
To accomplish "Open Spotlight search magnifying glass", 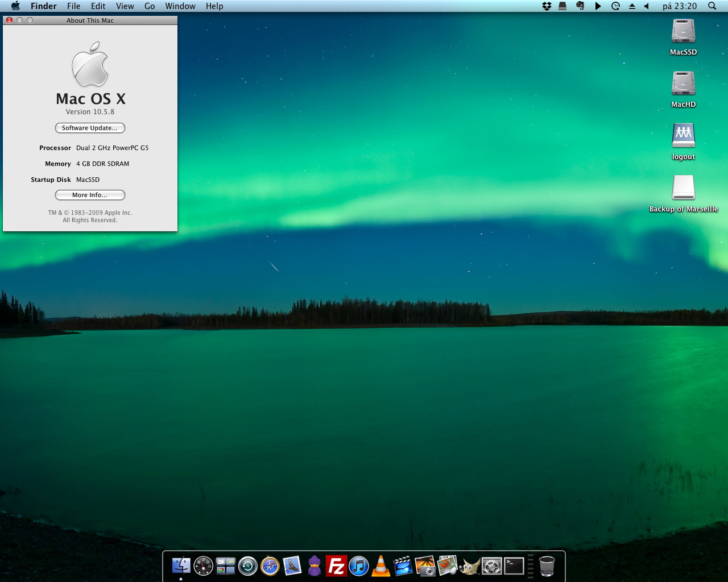I will [712, 6].
